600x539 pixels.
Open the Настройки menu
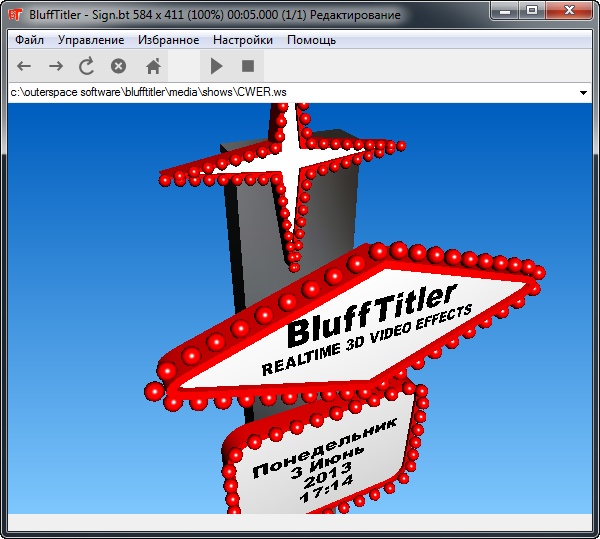point(243,40)
